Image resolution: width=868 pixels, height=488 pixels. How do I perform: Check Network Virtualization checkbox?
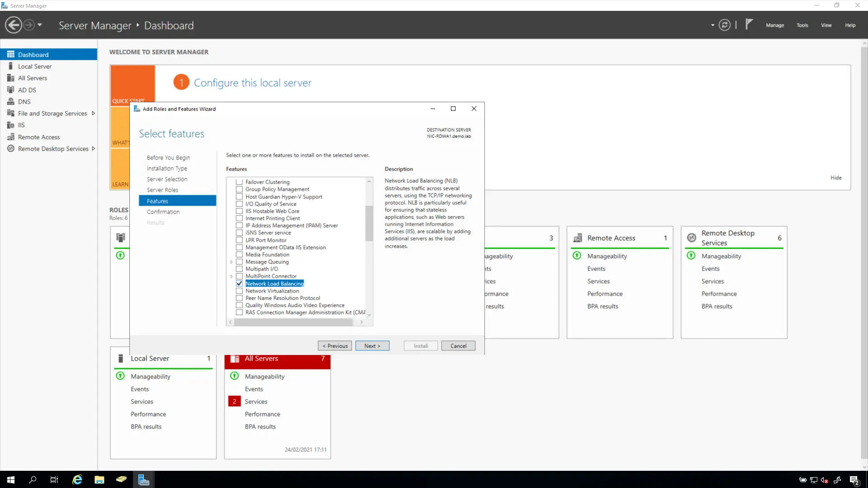[239, 290]
